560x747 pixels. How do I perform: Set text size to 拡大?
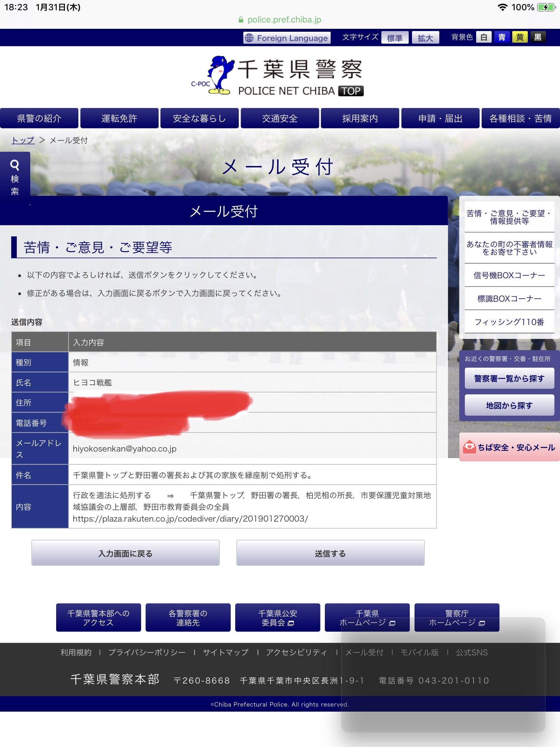pyautogui.click(x=425, y=38)
